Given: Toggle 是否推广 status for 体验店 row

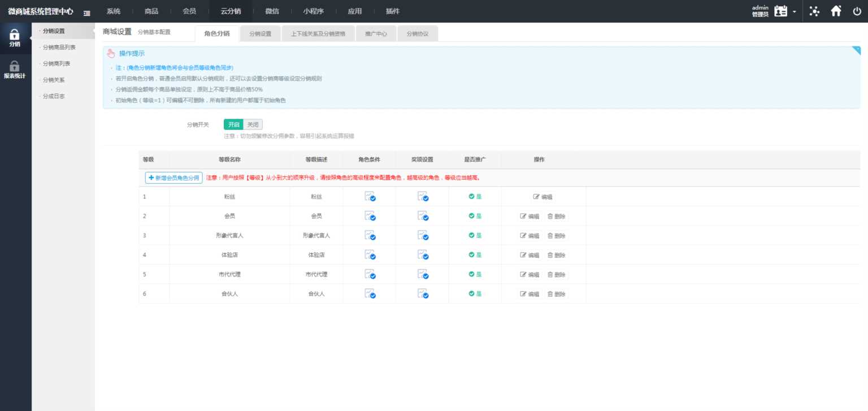Looking at the screenshot, I should coord(475,255).
